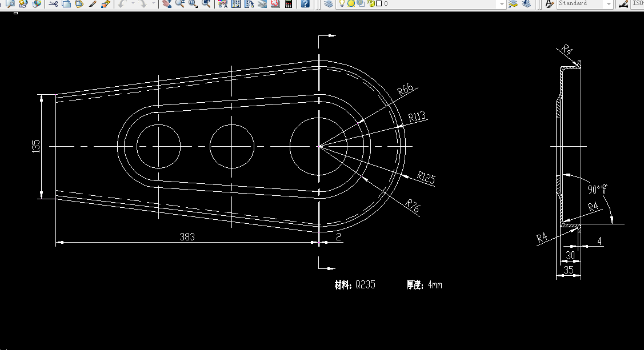Toggle layer 0 on/off lightbulb
Viewport: 644px width, 350px height.
coord(341,3)
